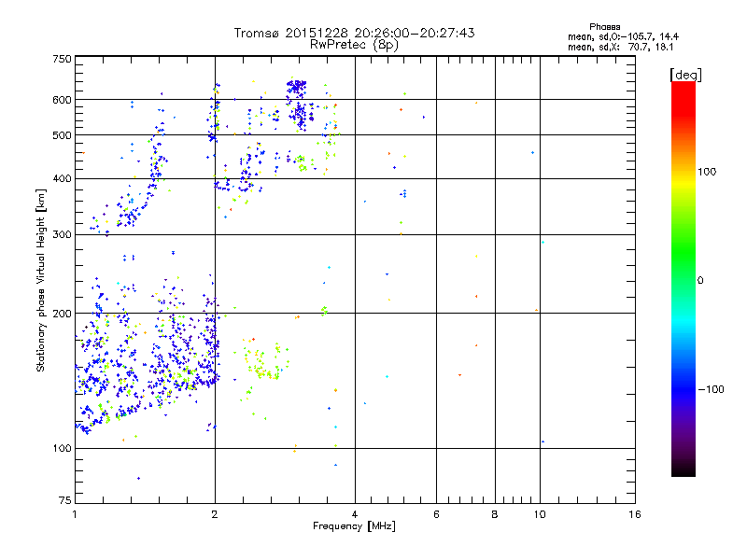Image resolution: width=747 pixels, height=560 pixels.
Task: Click the 'Frequency [MHz]' axis label
Action: (354, 526)
